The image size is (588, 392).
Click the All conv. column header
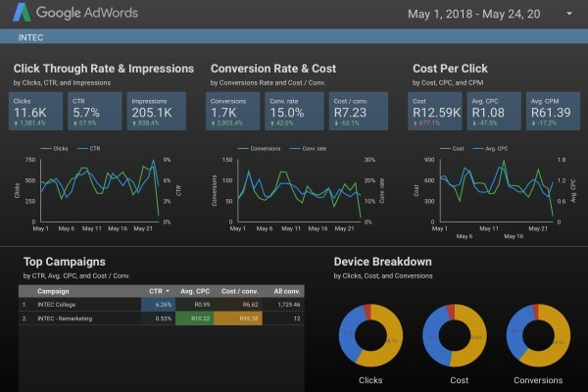[287, 291]
